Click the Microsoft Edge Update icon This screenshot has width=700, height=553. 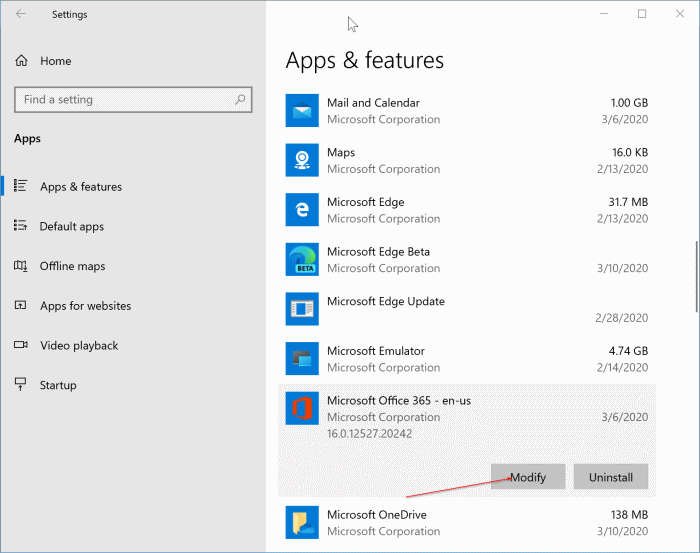pos(302,309)
